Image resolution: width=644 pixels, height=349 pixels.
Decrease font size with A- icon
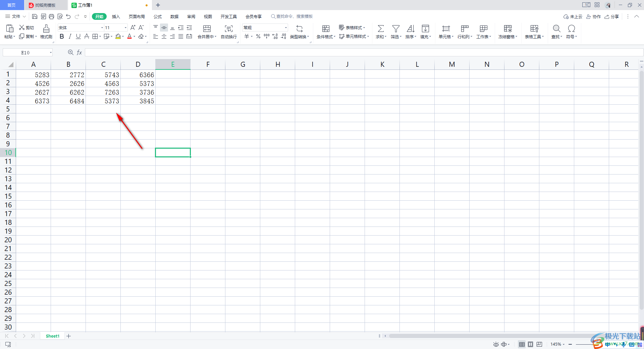141,28
